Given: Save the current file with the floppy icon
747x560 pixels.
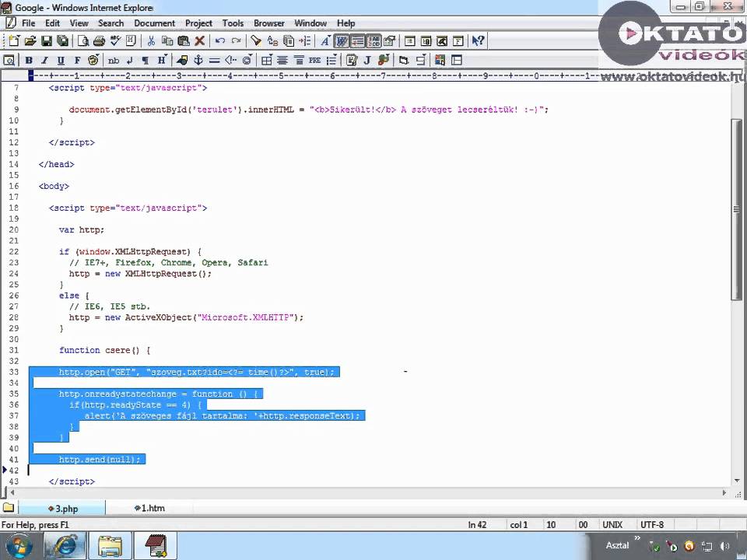Looking at the screenshot, I should click(47, 41).
